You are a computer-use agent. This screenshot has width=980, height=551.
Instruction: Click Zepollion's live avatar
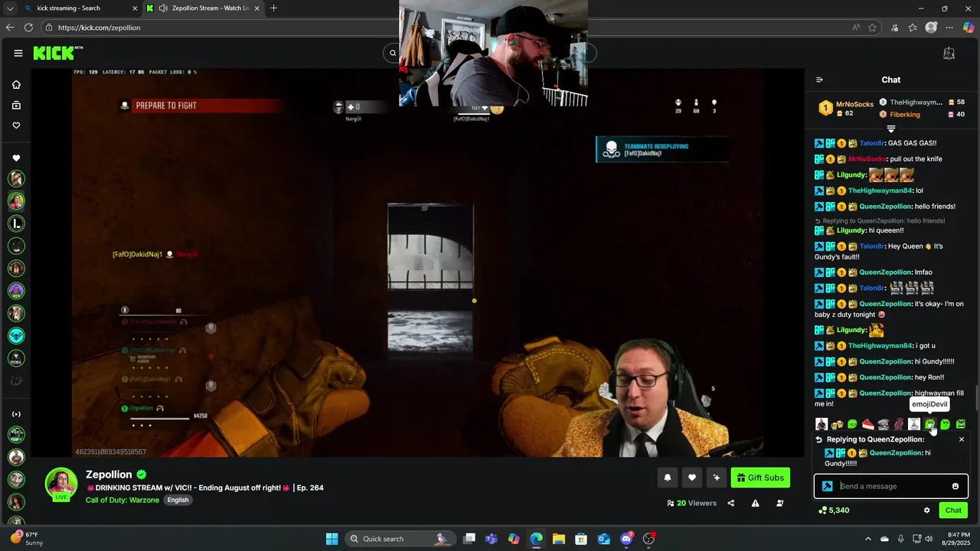point(61,484)
